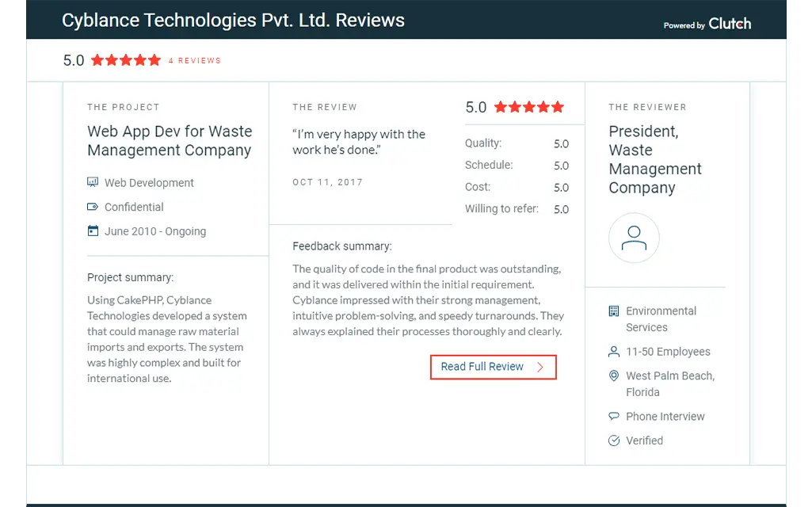
Task: Open the Clutch logo link
Action: pos(730,24)
